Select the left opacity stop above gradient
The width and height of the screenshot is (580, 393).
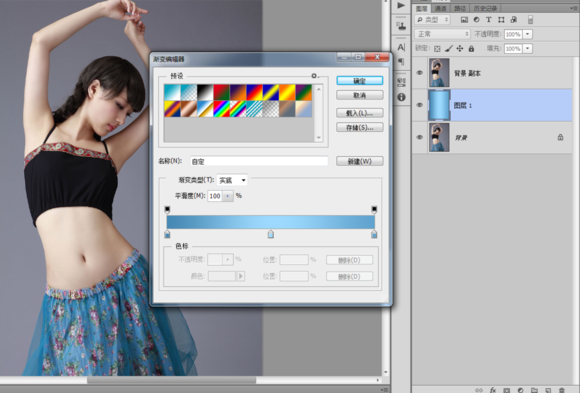[x=167, y=210]
